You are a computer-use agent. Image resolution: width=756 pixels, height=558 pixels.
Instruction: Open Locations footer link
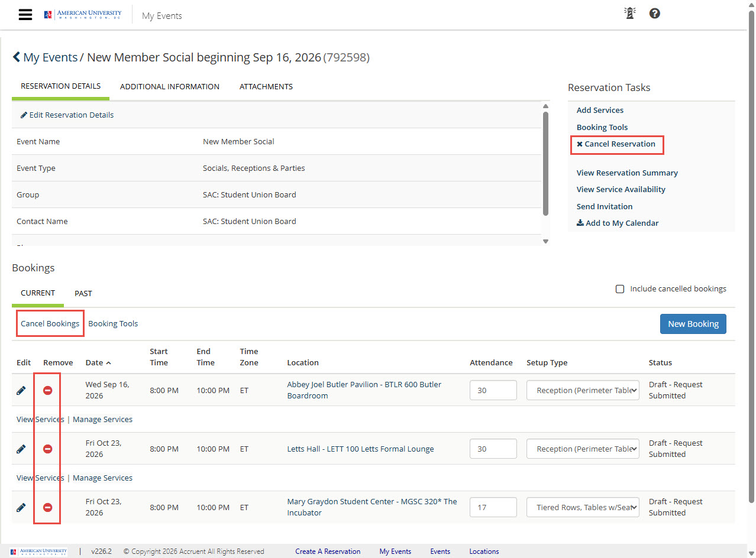tap(484, 551)
